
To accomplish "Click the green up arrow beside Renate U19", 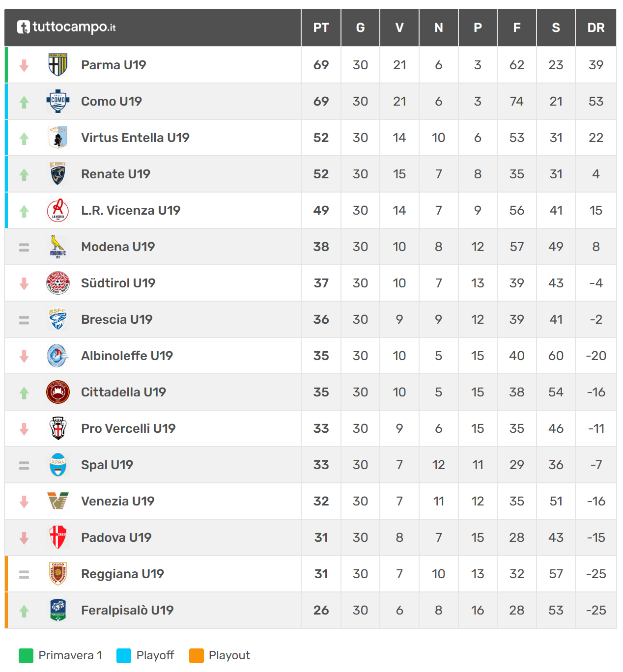I will click(x=24, y=174).
